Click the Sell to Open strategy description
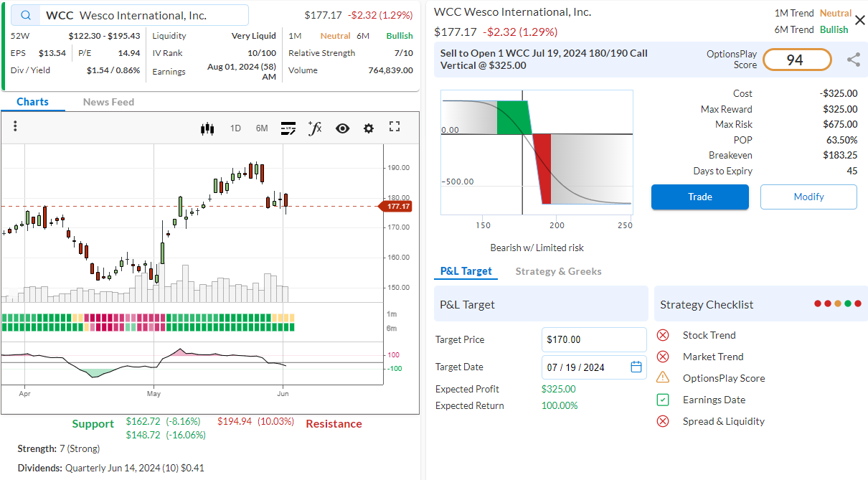 pyautogui.click(x=544, y=59)
